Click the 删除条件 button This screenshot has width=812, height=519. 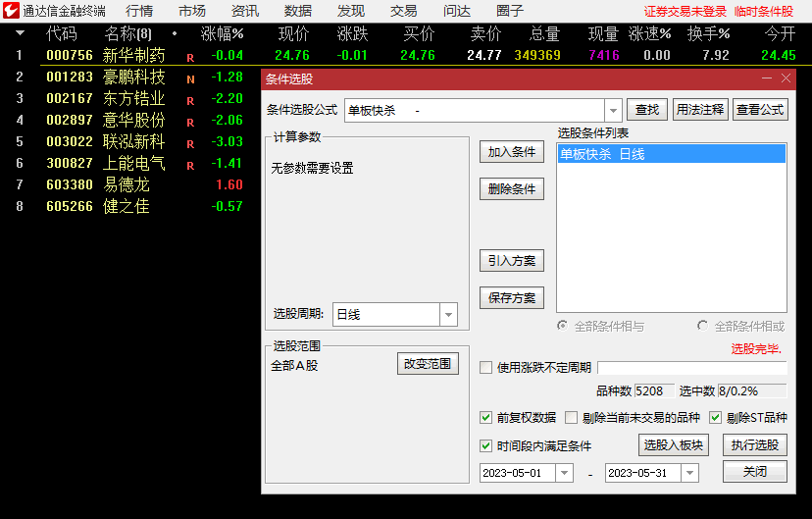pos(512,189)
